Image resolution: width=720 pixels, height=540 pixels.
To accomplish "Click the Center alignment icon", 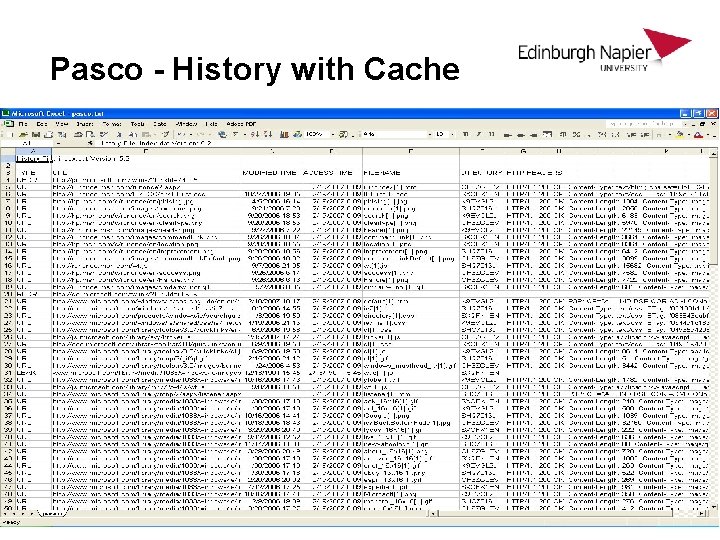I will (x=521, y=135).
